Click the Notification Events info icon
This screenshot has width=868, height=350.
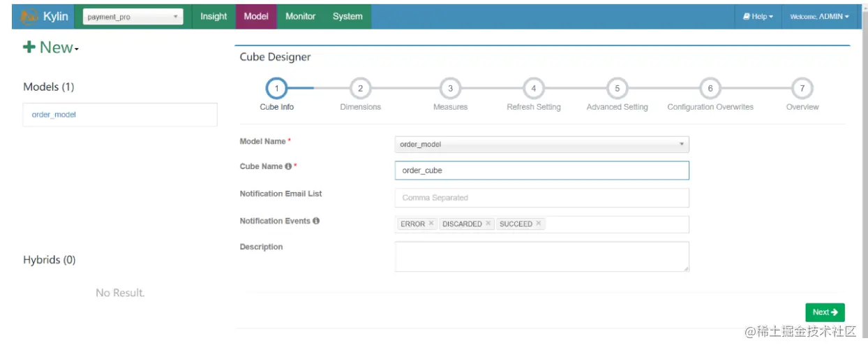(x=316, y=221)
